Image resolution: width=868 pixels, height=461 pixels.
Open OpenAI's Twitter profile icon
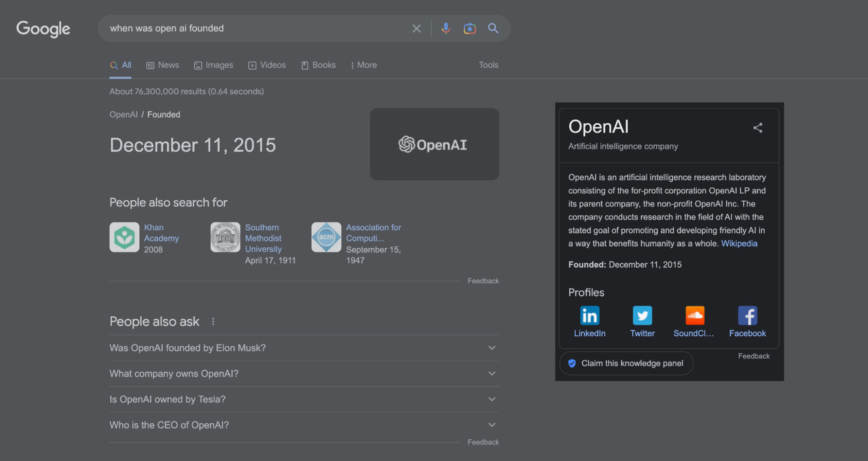pyautogui.click(x=642, y=315)
